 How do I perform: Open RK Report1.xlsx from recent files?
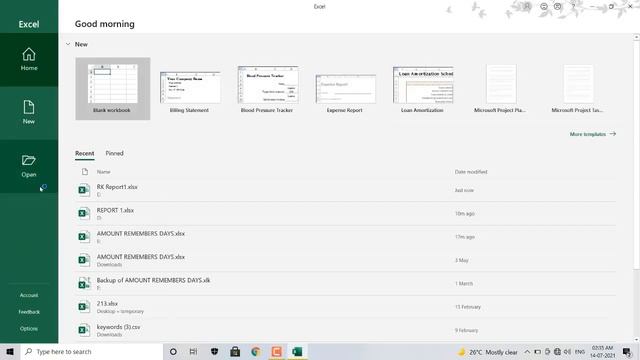coord(345,190)
